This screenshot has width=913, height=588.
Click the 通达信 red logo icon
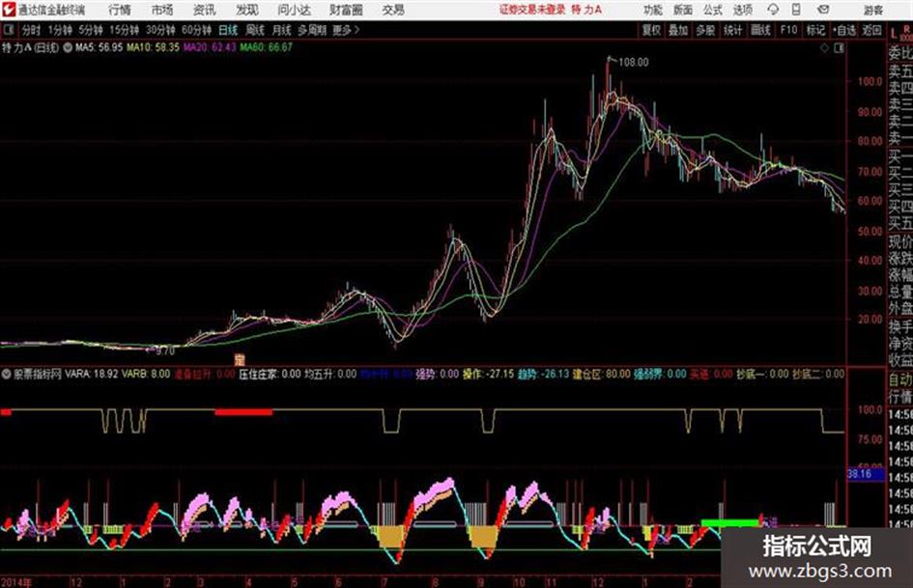[9, 10]
